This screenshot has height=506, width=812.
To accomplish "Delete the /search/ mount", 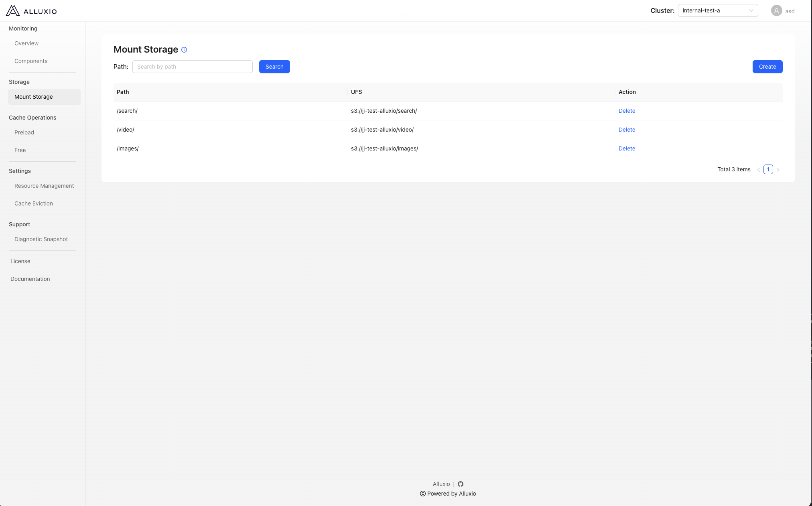I will click(x=627, y=111).
